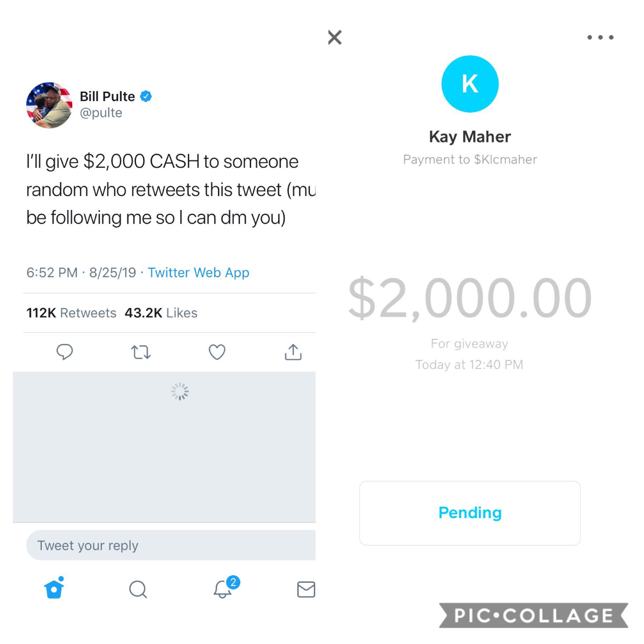Open direct messages envelope icon
The width and height of the screenshot is (644, 644).
tap(306, 589)
